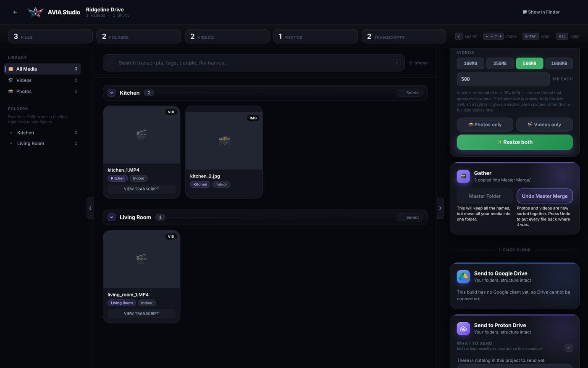588x368 pixels.
Task: Click the folder icon beside All Media
Action: [11, 69]
